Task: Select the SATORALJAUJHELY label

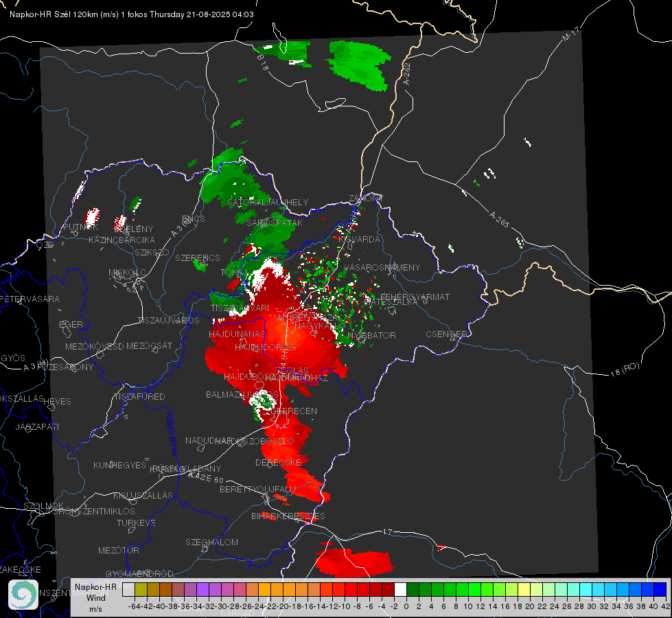Action: [268, 202]
